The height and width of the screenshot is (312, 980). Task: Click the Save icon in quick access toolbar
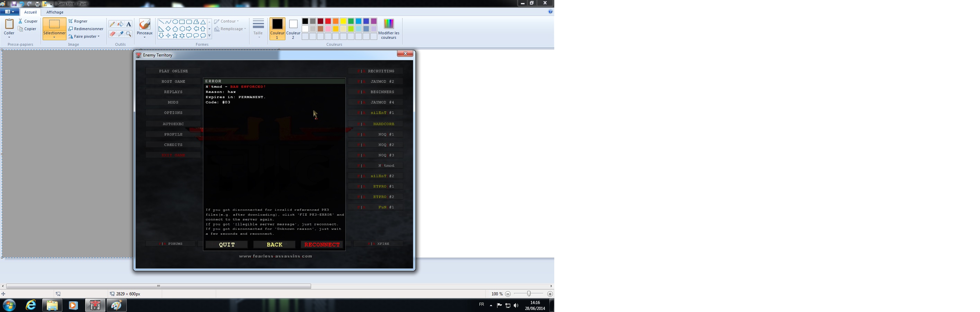point(14,3)
